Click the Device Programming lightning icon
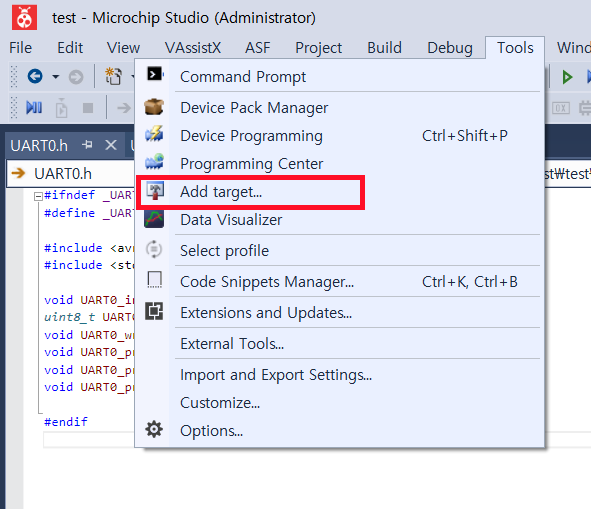Viewport: 591px width, 509px height. tap(154, 135)
